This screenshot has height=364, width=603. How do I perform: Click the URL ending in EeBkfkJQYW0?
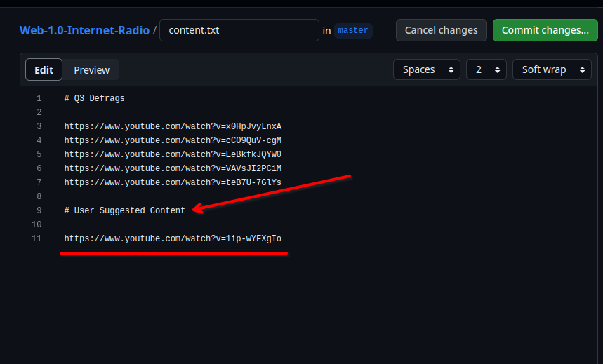pyautogui.click(x=173, y=154)
